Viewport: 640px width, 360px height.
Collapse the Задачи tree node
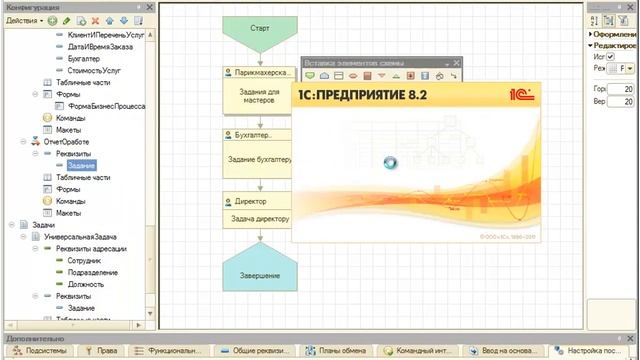(12, 224)
